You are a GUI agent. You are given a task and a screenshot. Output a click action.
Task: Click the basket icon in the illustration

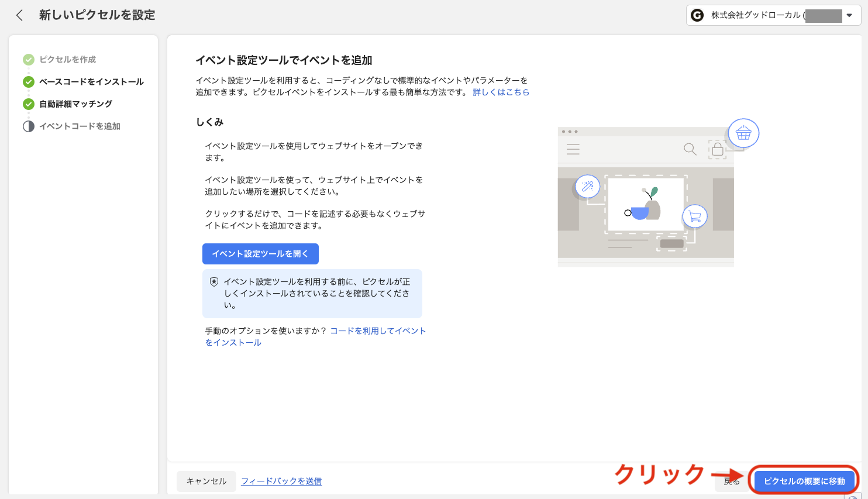(x=743, y=133)
